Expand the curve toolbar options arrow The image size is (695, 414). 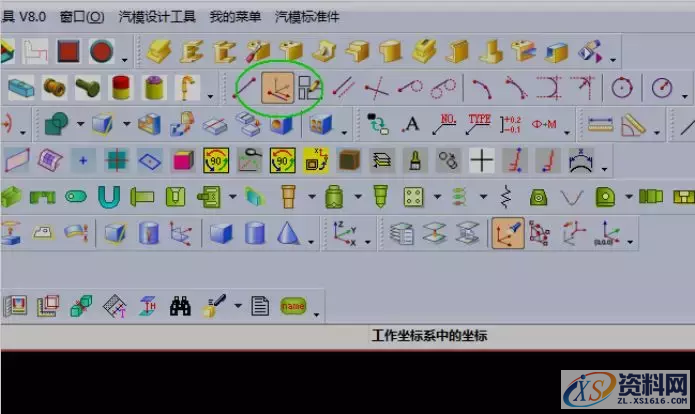tap(685, 96)
